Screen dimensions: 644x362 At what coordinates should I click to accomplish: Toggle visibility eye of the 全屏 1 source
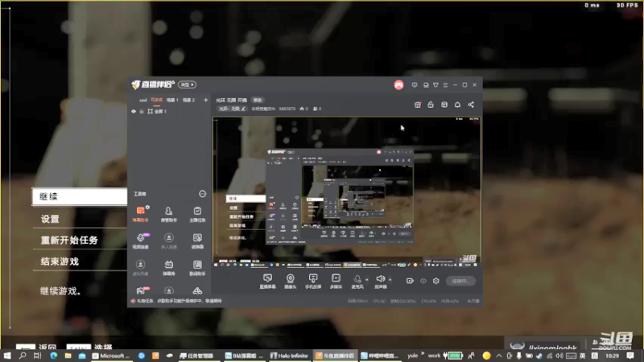pyautogui.click(x=134, y=111)
